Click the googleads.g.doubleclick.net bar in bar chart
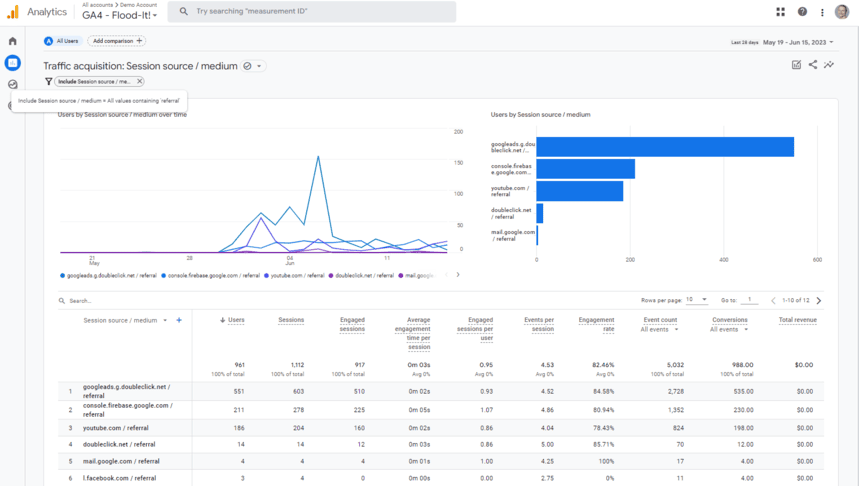 point(665,147)
